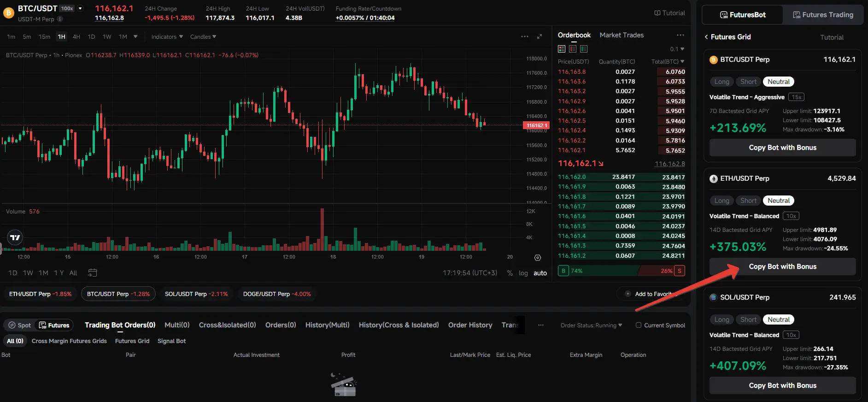Set chart timeframe to 15m
The width and height of the screenshot is (868, 402).
[x=44, y=37]
